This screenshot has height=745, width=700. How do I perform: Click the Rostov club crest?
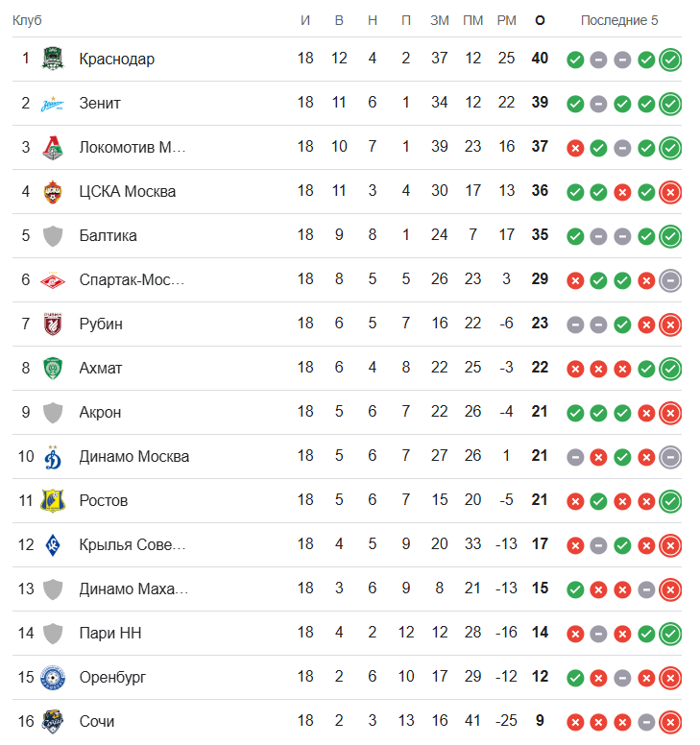coord(53,500)
